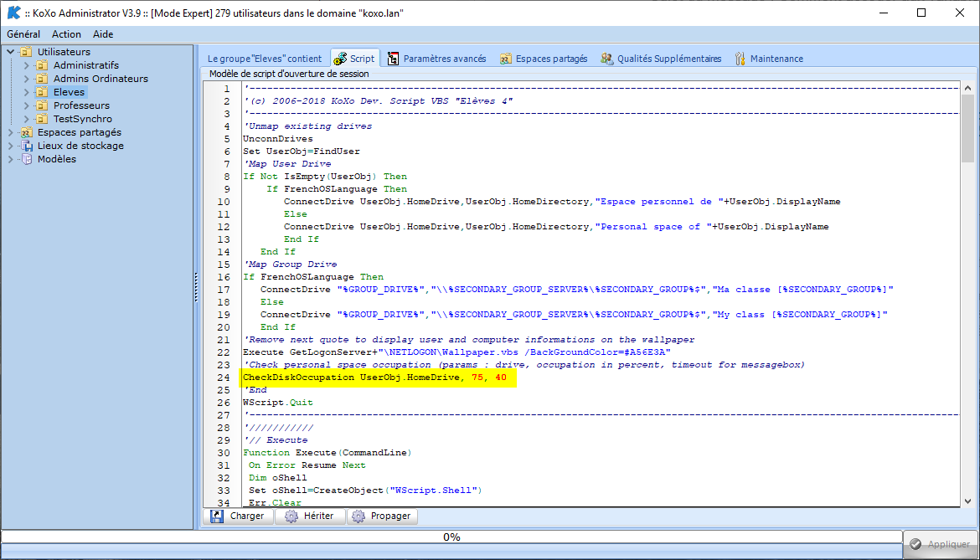Collapse the Utilisateurs tree node

tap(11, 52)
